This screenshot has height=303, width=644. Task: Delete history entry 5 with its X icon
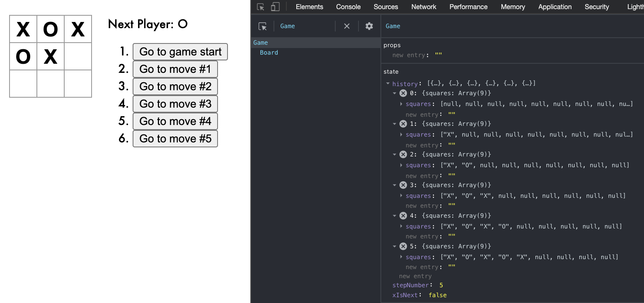point(403,246)
